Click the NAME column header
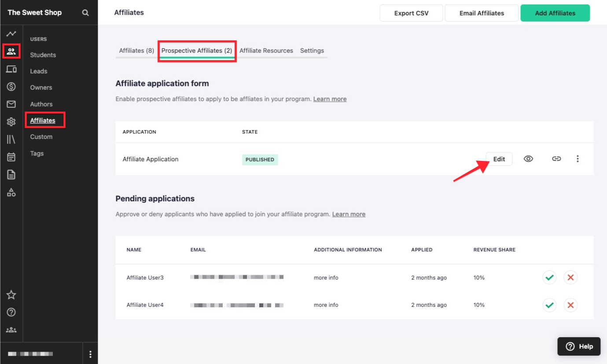The image size is (607, 364). tap(134, 250)
